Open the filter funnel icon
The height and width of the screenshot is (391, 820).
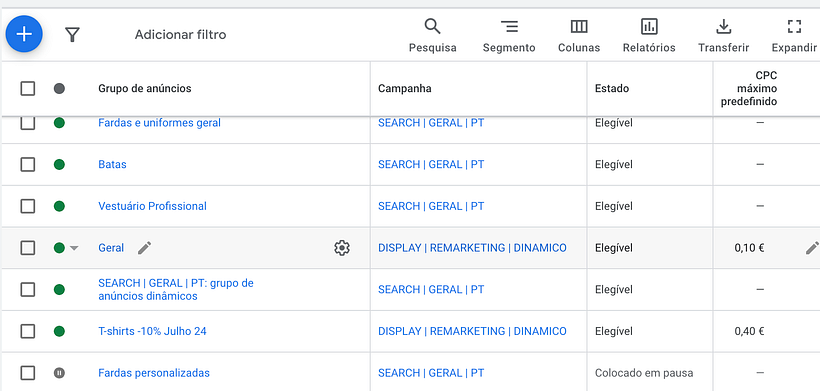72,34
